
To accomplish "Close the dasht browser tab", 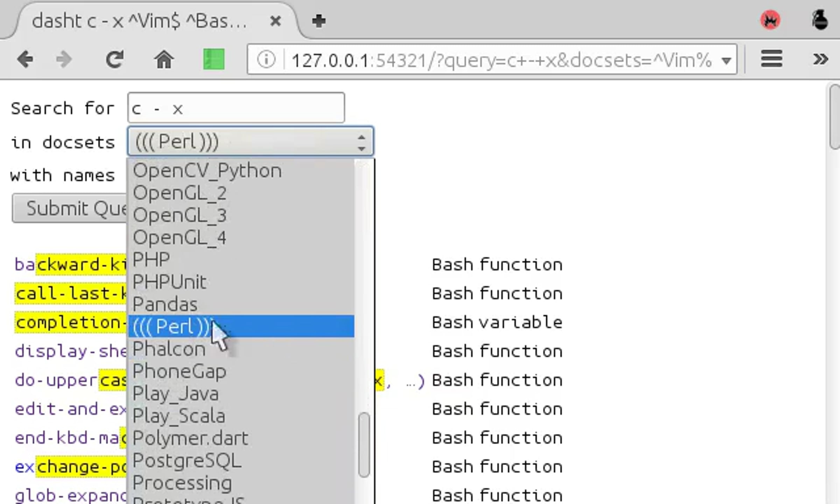I will [276, 21].
